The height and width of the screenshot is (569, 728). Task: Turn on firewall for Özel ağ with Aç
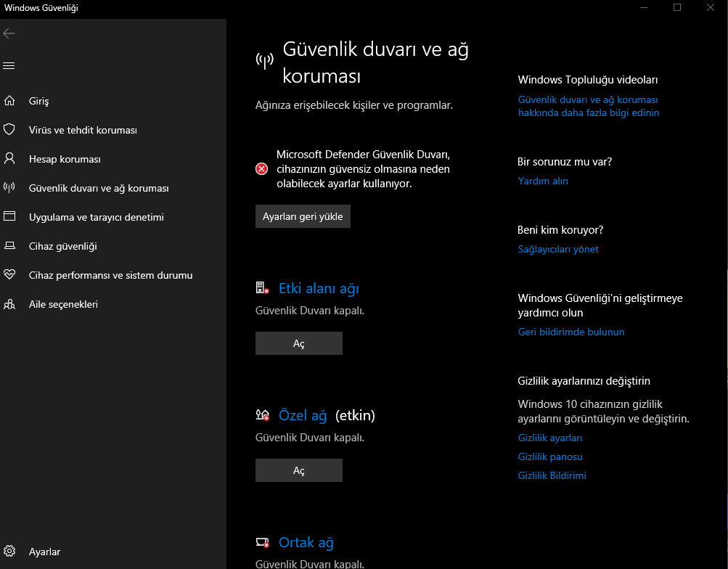(299, 470)
